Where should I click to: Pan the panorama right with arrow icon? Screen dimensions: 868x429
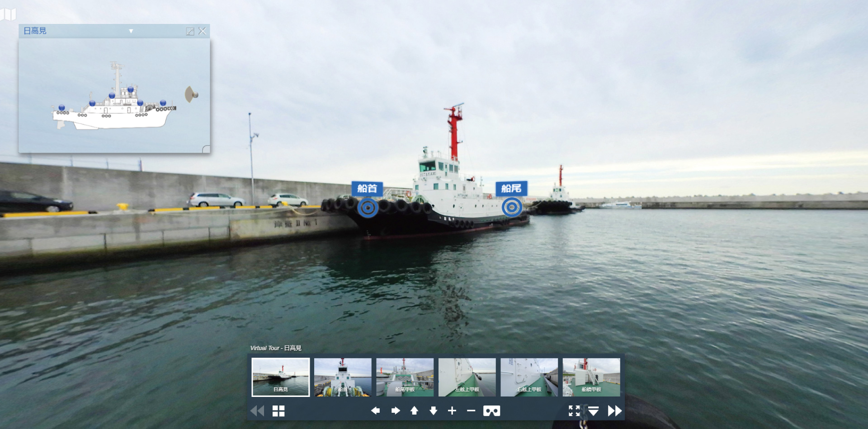click(x=395, y=411)
